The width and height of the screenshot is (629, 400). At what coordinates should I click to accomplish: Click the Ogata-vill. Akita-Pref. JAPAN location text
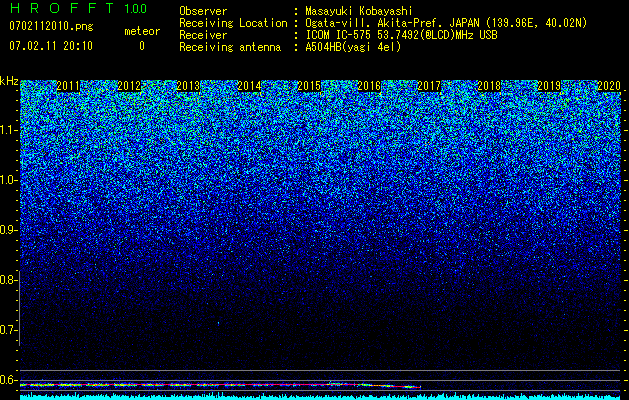click(x=446, y=23)
